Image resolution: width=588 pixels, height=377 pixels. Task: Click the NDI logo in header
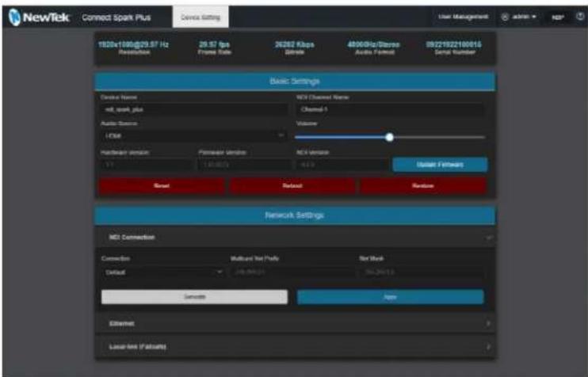(558, 17)
